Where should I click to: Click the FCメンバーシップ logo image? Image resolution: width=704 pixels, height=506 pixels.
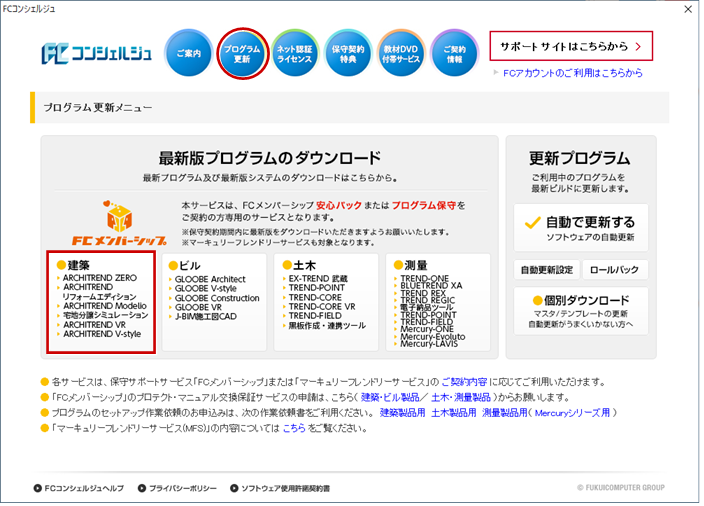click(119, 223)
